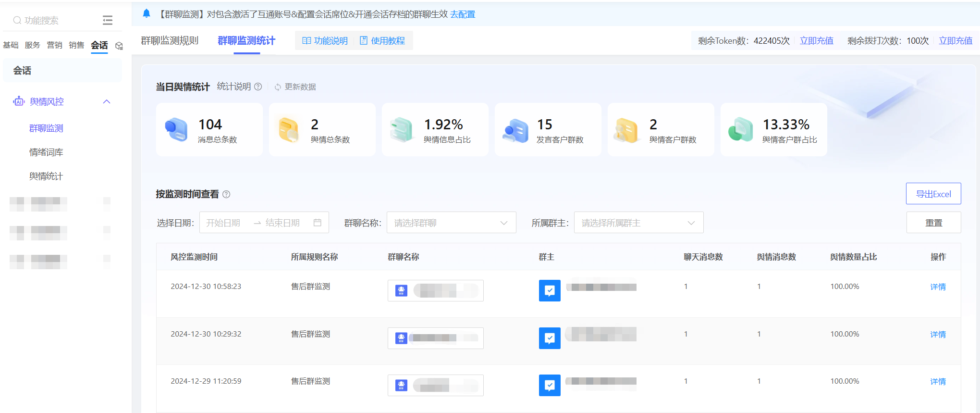
Task: Open the 群聊监测规则 tab
Action: 170,40
